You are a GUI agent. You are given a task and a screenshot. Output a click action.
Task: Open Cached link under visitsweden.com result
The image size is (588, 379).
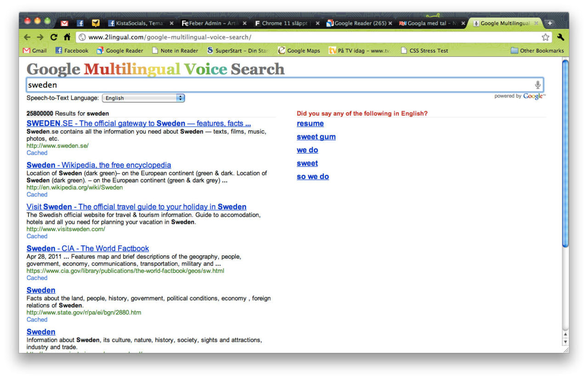coord(37,236)
